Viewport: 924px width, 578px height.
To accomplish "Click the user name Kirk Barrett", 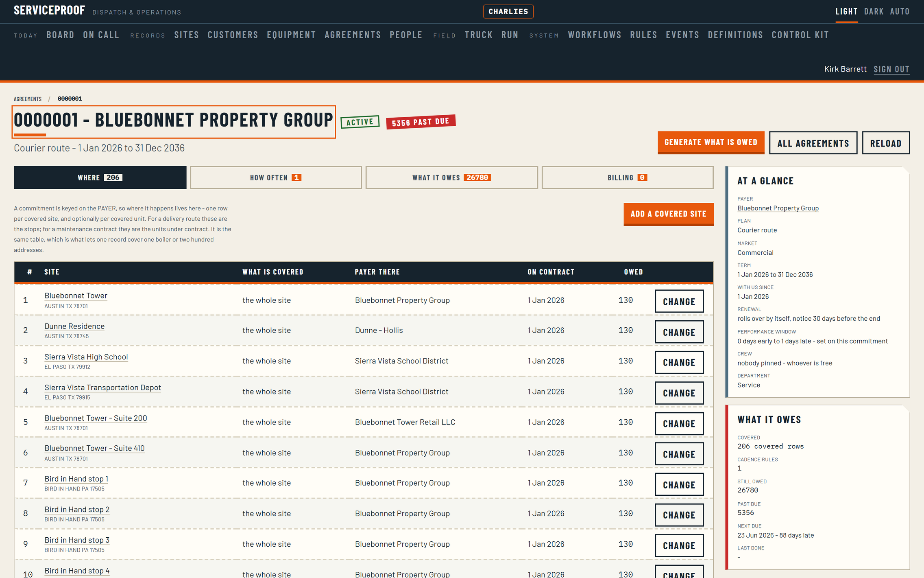I will (x=845, y=69).
